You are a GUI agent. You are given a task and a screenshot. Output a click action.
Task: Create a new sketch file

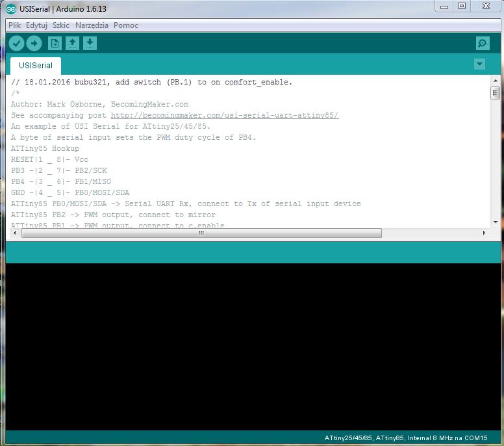tap(55, 43)
